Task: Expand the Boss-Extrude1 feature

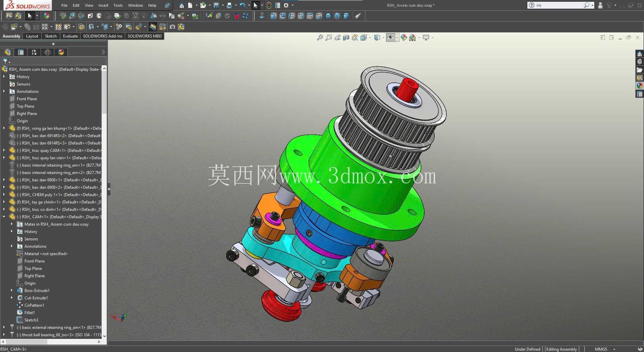Action: 12,291
